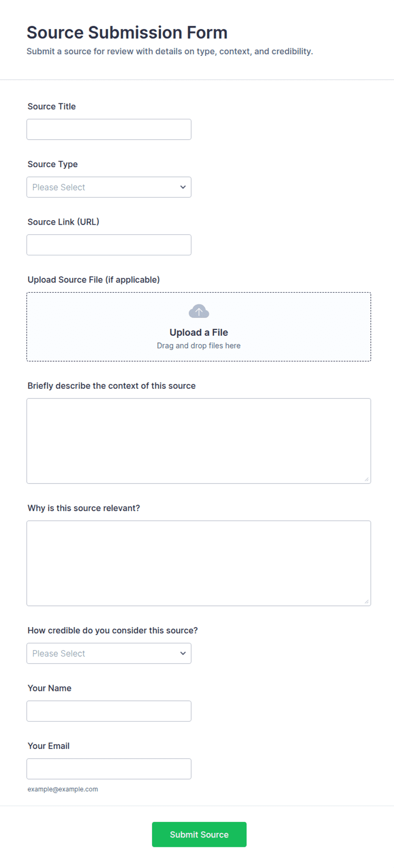Click the relevance textarea resize handle
The image size is (394, 868).
pyautogui.click(x=366, y=602)
